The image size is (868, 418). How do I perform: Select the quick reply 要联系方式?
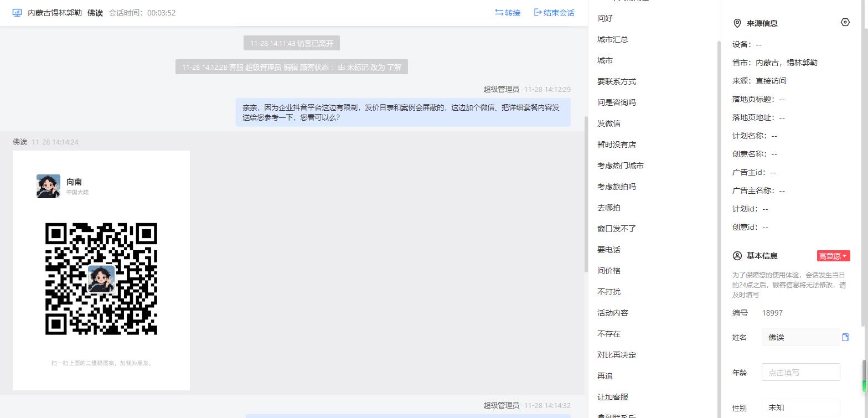click(617, 81)
